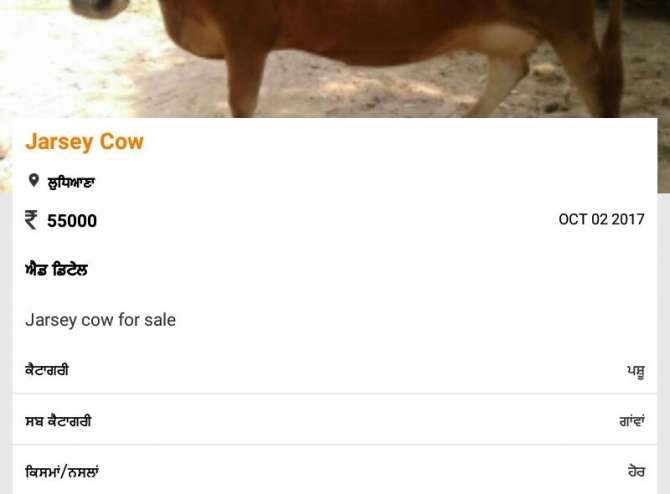Open the ਕਿਸਮਾਂ/ਨਸਲਾਂ row label
This screenshot has width=670, height=494.
point(62,472)
